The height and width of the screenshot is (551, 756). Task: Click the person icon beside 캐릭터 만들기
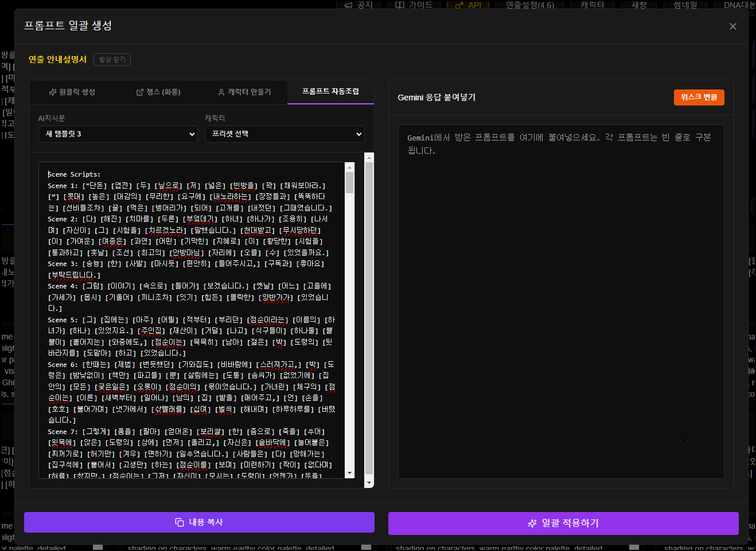[x=221, y=92]
